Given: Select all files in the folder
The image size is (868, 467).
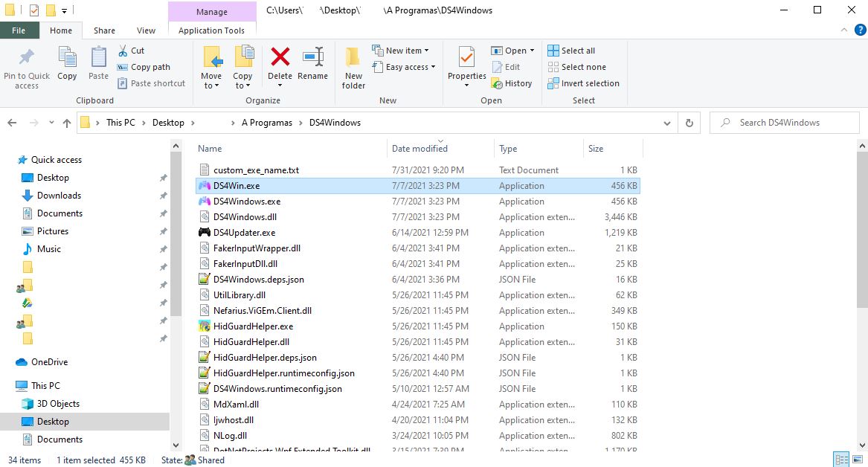Looking at the screenshot, I should click(x=572, y=51).
